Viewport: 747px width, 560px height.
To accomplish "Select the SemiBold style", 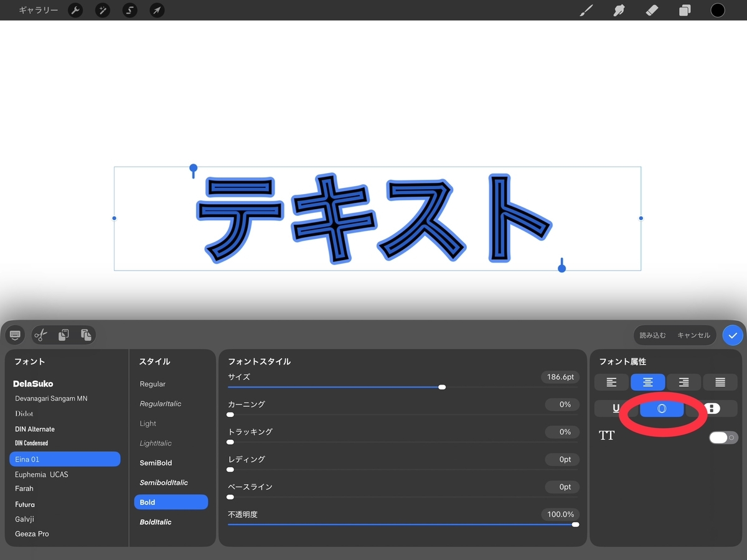I will [156, 463].
